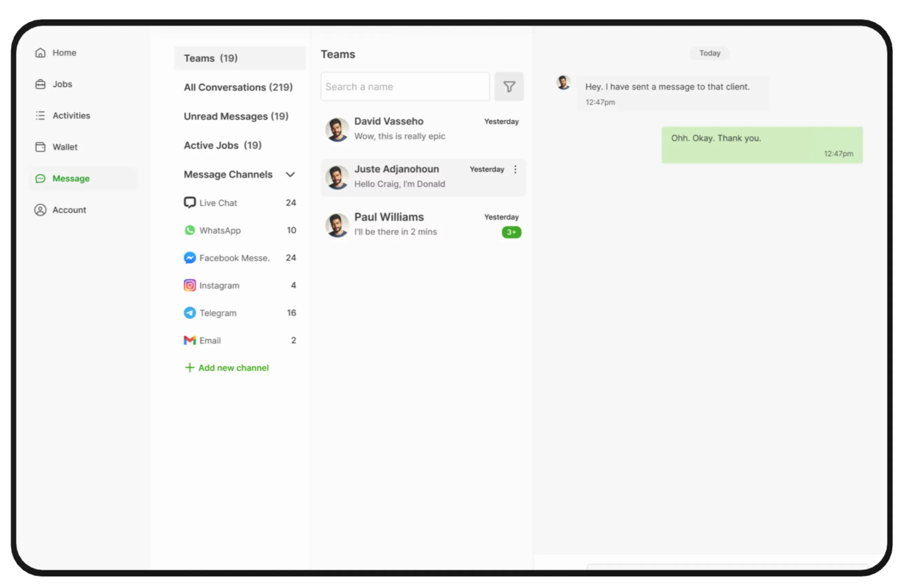Open the Wallet icon in the sidebar
This screenshot has width=902, height=588.
pos(40,147)
